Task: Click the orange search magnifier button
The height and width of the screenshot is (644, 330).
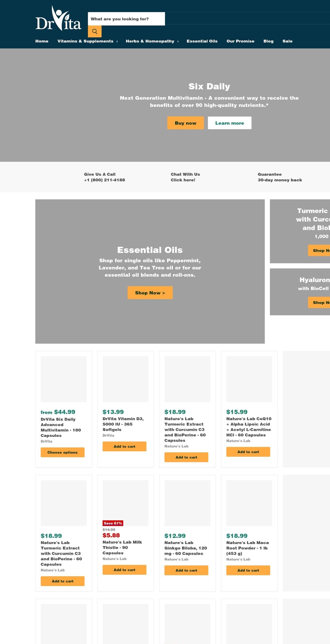Action: 95,31
